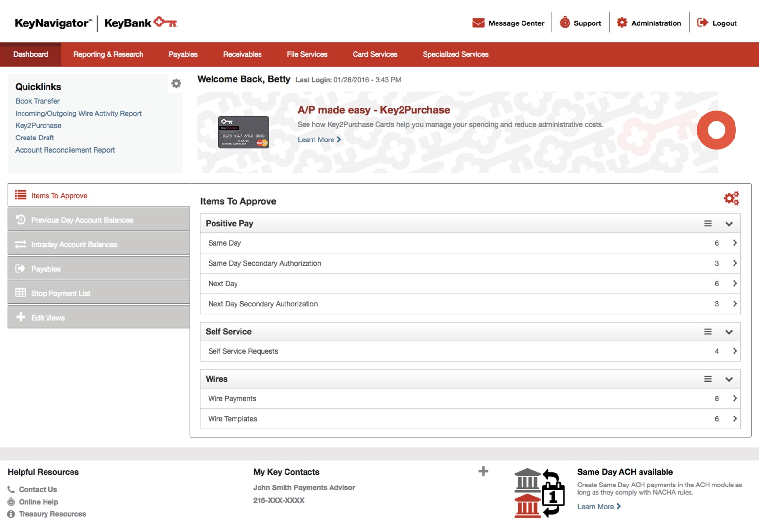
Task: Click the red circle in the banner
Action: [716, 130]
